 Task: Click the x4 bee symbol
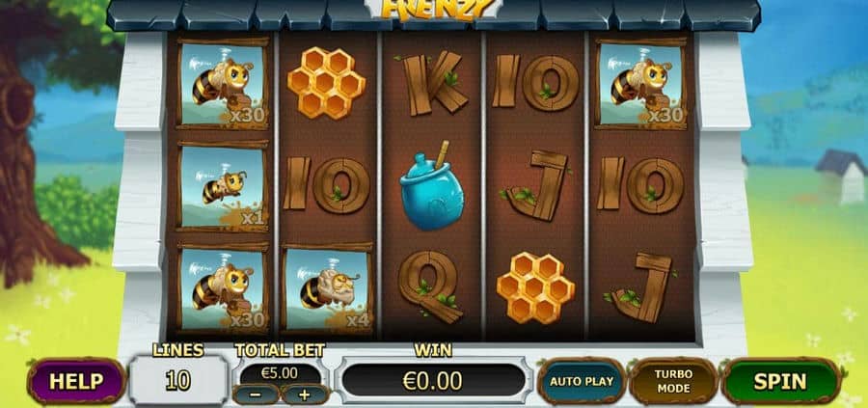327,288
